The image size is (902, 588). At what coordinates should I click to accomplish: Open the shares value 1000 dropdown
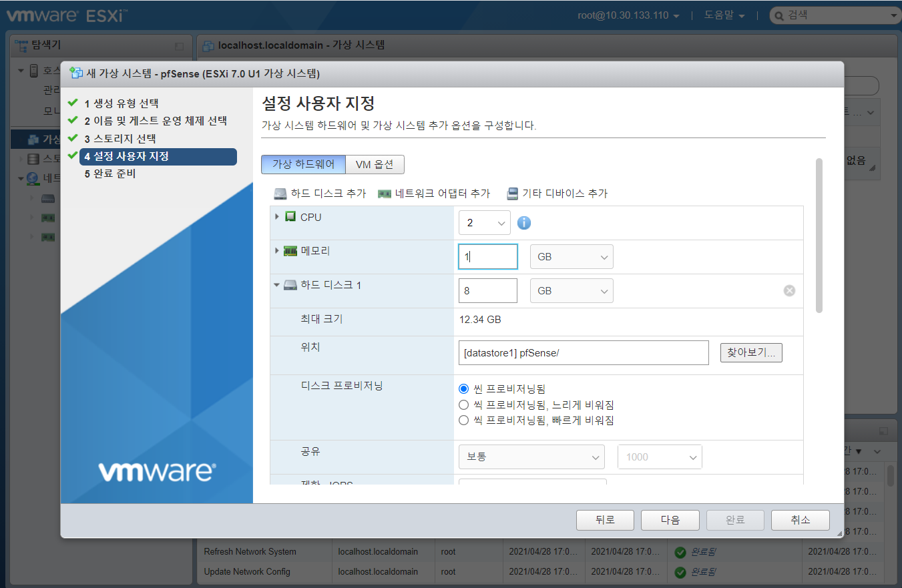click(660, 457)
